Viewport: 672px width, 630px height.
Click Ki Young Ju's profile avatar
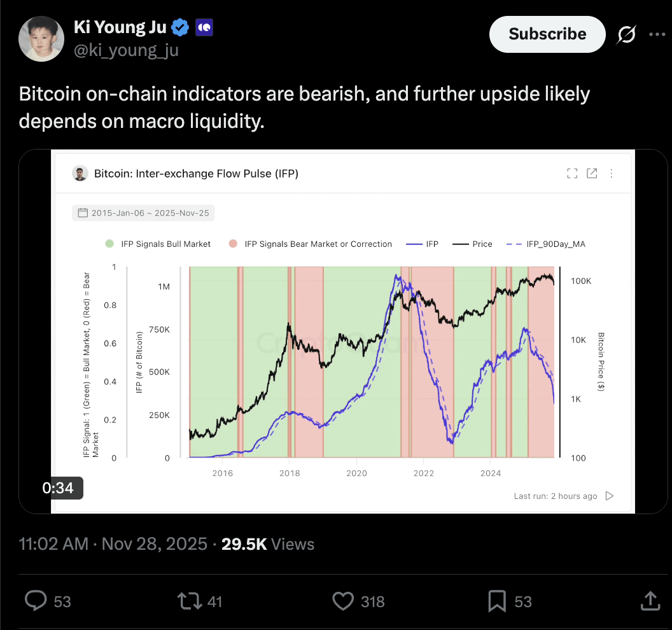click(x=41, y=38)
